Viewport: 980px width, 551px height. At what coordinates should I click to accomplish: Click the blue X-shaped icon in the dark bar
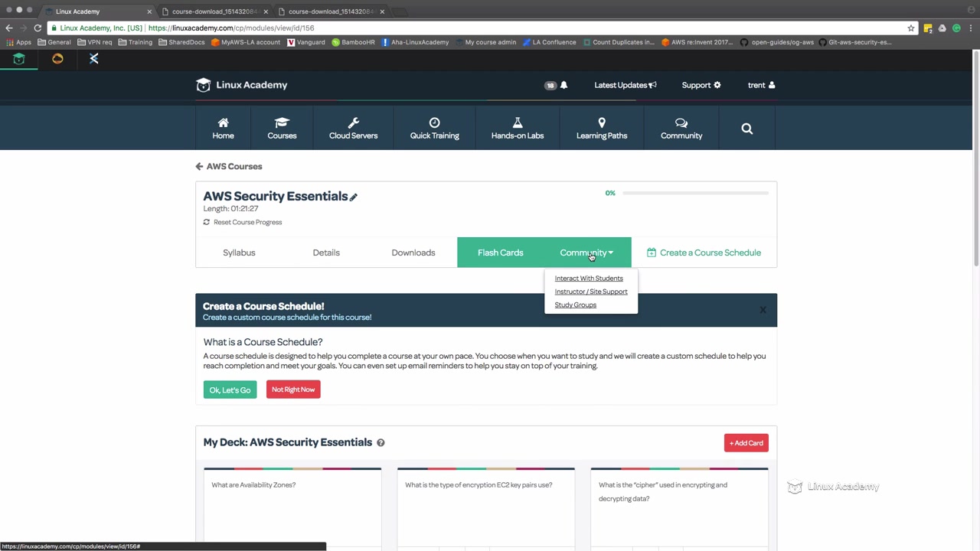(94, 59)
